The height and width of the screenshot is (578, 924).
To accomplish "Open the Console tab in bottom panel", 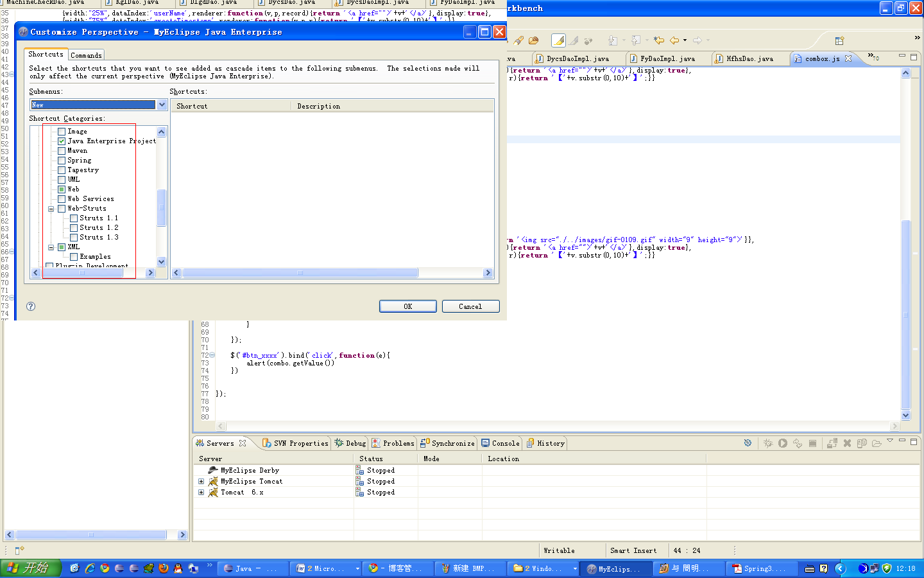I will coord(505,443).
